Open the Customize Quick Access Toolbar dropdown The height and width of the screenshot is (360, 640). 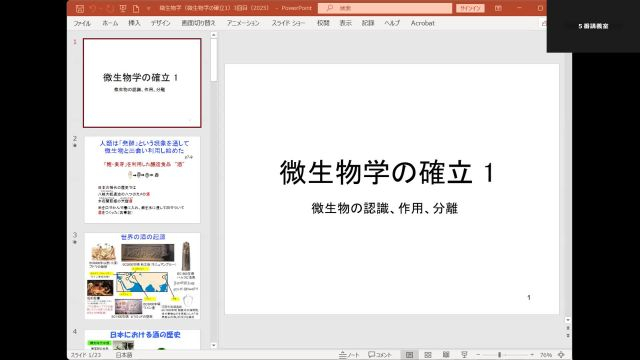[149, 8]
